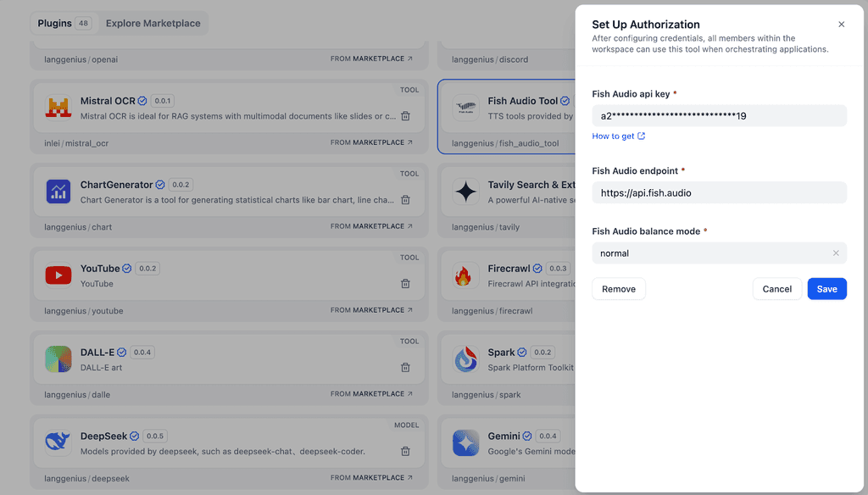This screenshot has height=495, width=868.
Task: Clear the selected balance mode value
Action: (835, 253)
